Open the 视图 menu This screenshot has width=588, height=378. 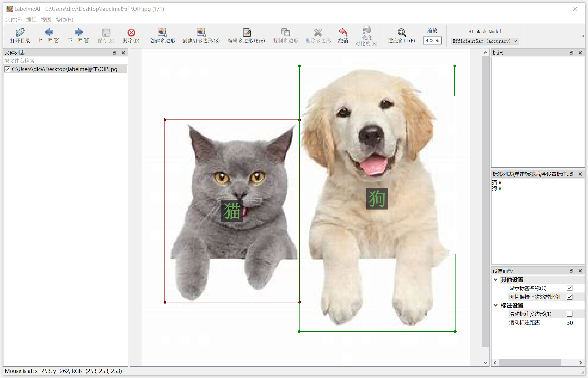tap(46, 20)
